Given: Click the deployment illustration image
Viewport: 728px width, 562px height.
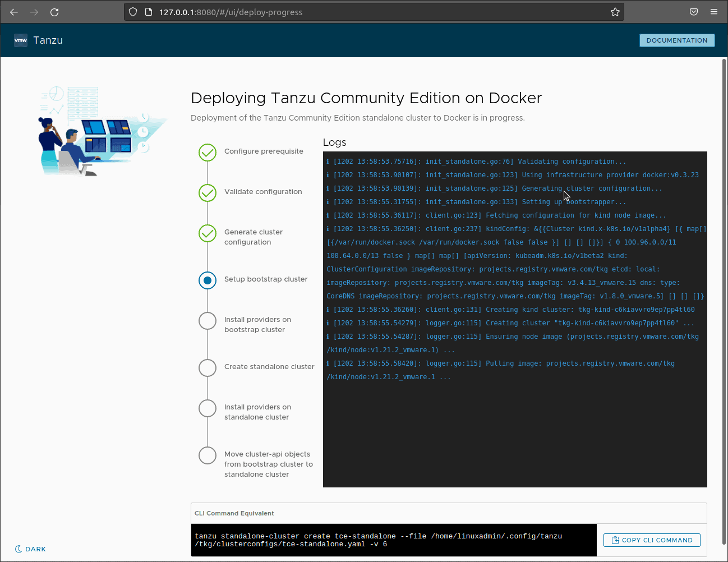Looking at the screenshot, I should point(102,131).
